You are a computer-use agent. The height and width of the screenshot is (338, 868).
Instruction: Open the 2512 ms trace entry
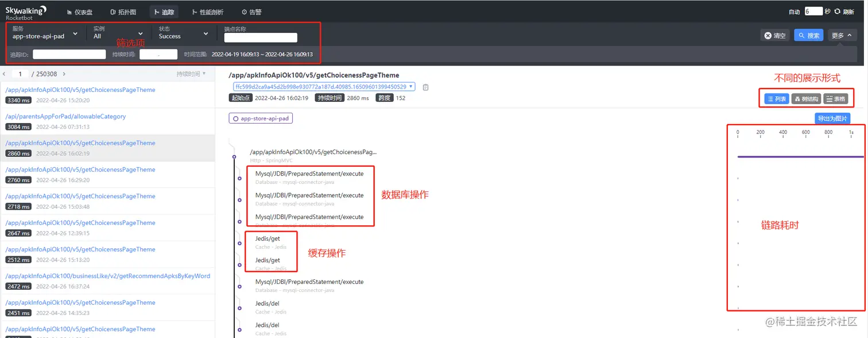click(x=107, y=255)
